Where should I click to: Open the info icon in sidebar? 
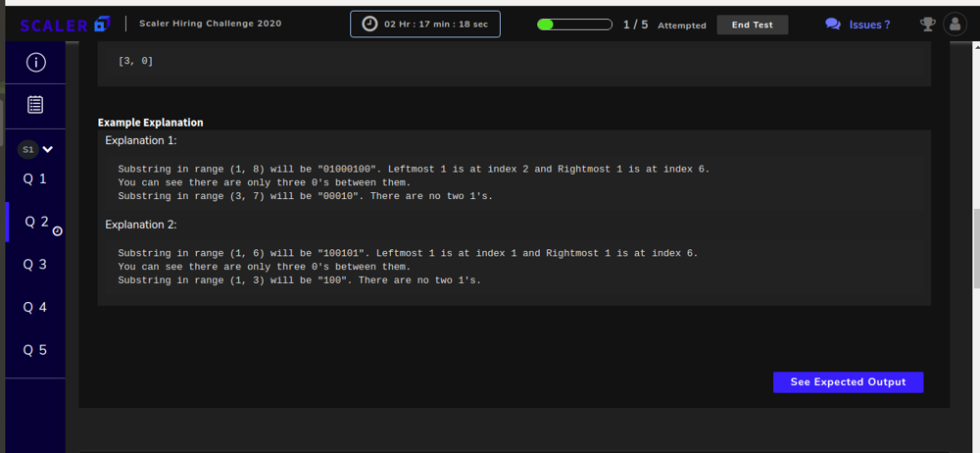[x=35, y=62]
